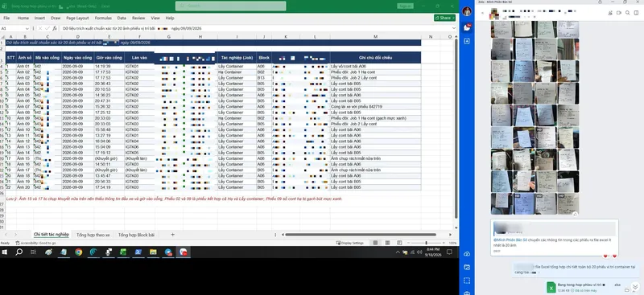The width and height of the screenshot is (644, 295).
Task: Toggle the Zalo conversation info side panel
Action: point(636,13)
